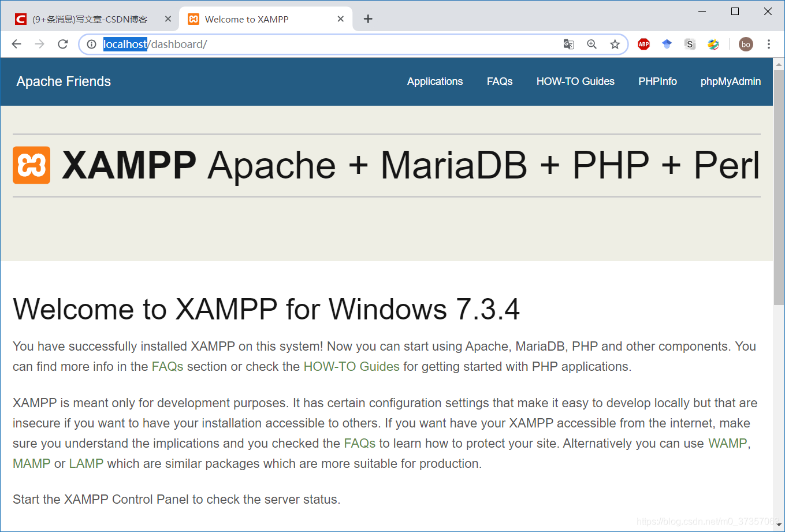Go back to the previous page
The height and width of the screenshot is (532, 785).
16,44
